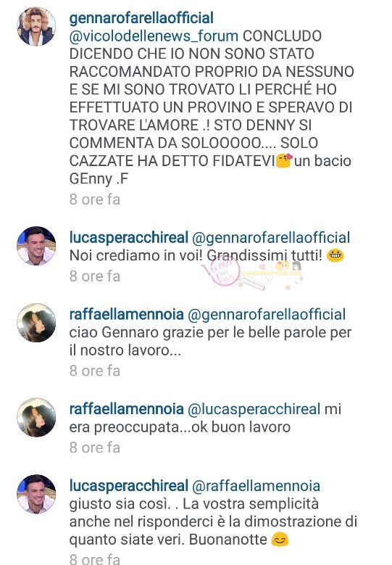Tap the grinning emoji after 'Grandissimi tutti!'
The image size is (392, 565).
(x=335, y=255)
